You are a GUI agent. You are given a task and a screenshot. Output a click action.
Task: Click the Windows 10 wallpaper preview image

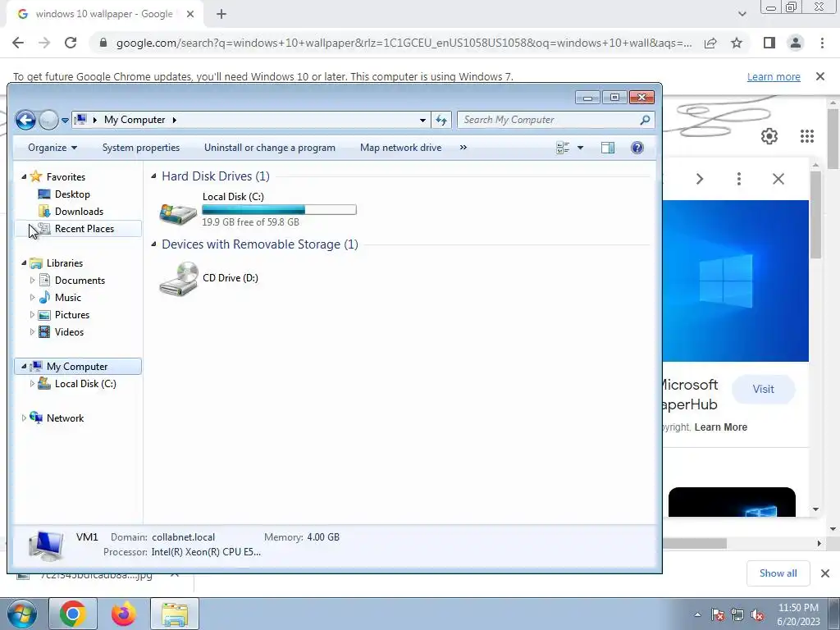tap(736, 281)
